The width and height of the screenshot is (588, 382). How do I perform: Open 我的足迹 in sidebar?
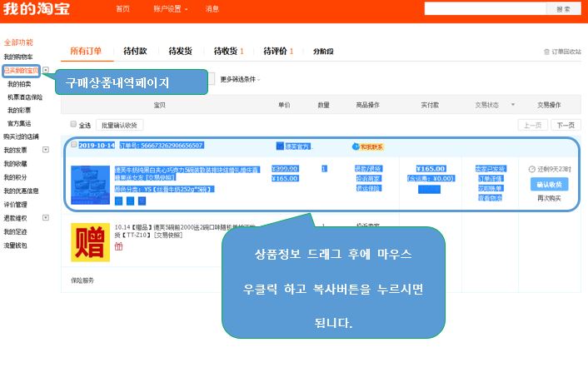tap(15, 231)
